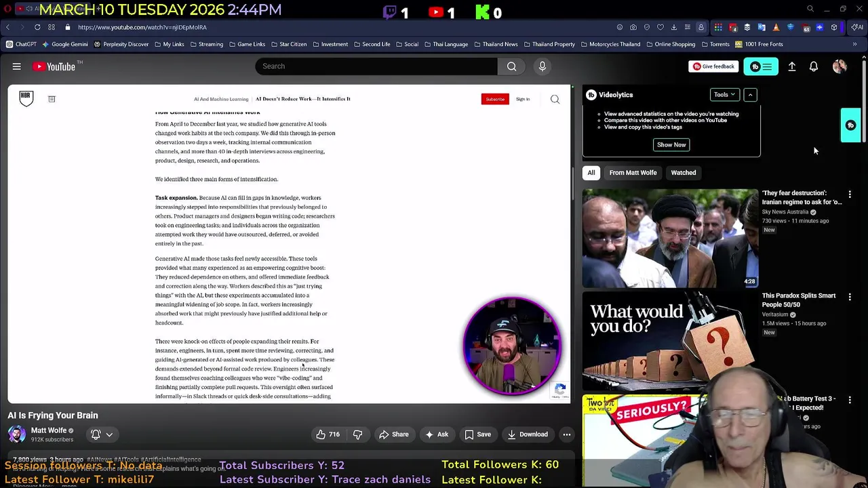Open the Sky News Iranian regime video thumbnail
Image resolution: width=868 pixels, height=488 pixels.
(x=670, y=238)
